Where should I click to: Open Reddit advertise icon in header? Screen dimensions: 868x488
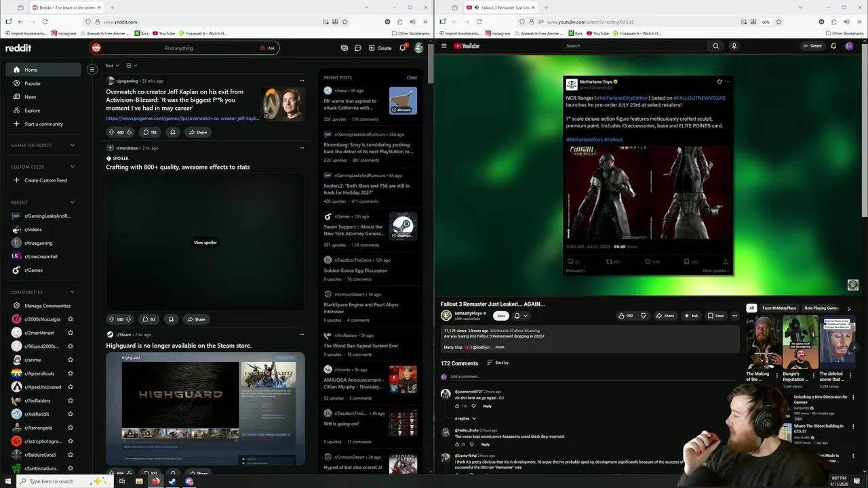point(344,48)
